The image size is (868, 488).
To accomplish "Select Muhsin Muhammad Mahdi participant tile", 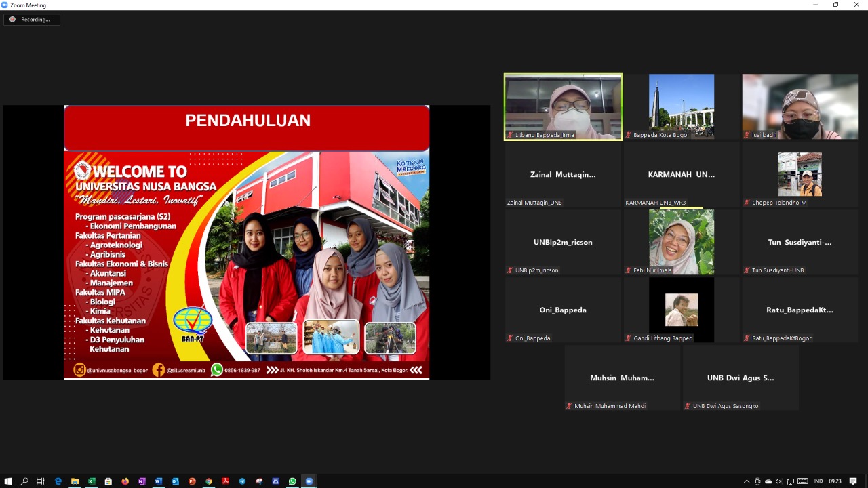I will pos(622,378).
